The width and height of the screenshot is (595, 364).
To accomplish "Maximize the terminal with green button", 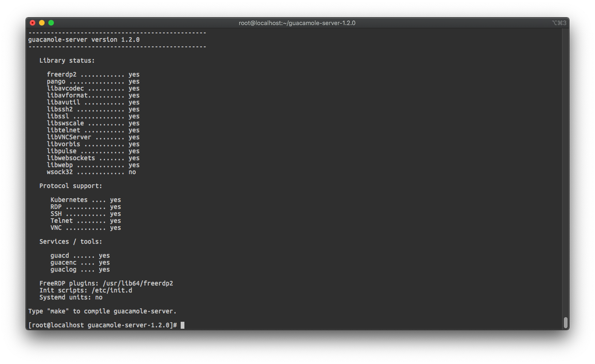I will [51, 23].
